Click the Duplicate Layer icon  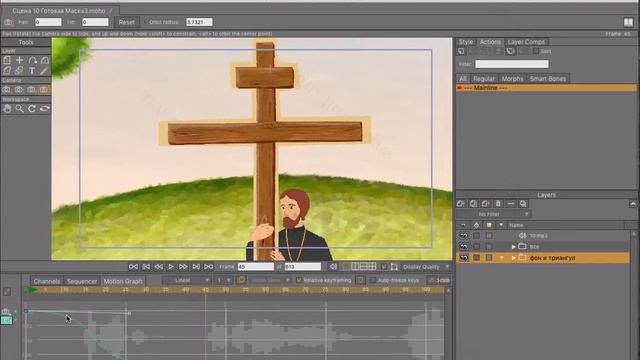tap(473, 203)
